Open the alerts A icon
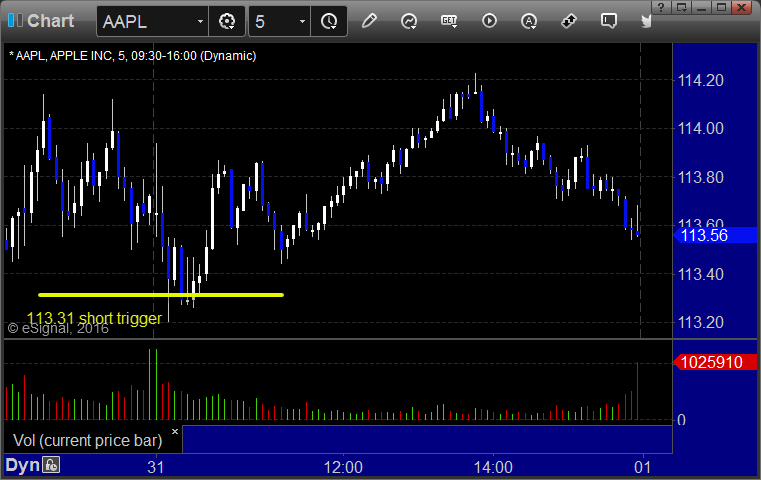This screenshot has width=761, height=480. pos(529,21)
